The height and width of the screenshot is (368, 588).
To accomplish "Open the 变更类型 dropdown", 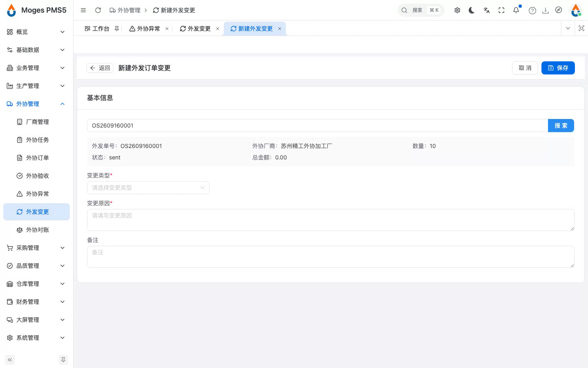I will pos(148,188).
